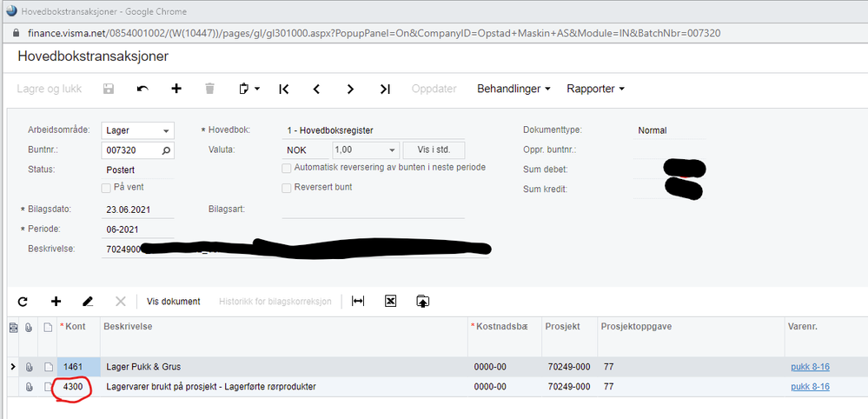Screen dimensions: 868x419
Task: Click the save disk icon
Action: tap(109, 89)
